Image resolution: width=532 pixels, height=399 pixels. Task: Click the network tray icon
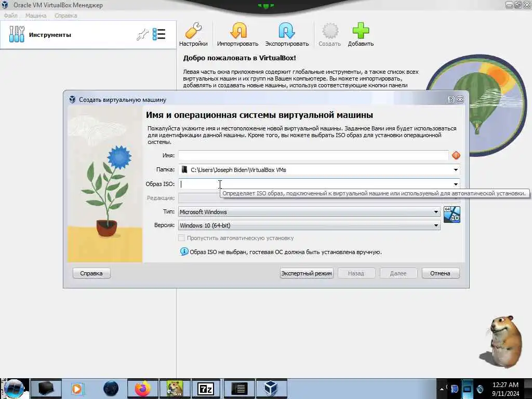point(467,389)
